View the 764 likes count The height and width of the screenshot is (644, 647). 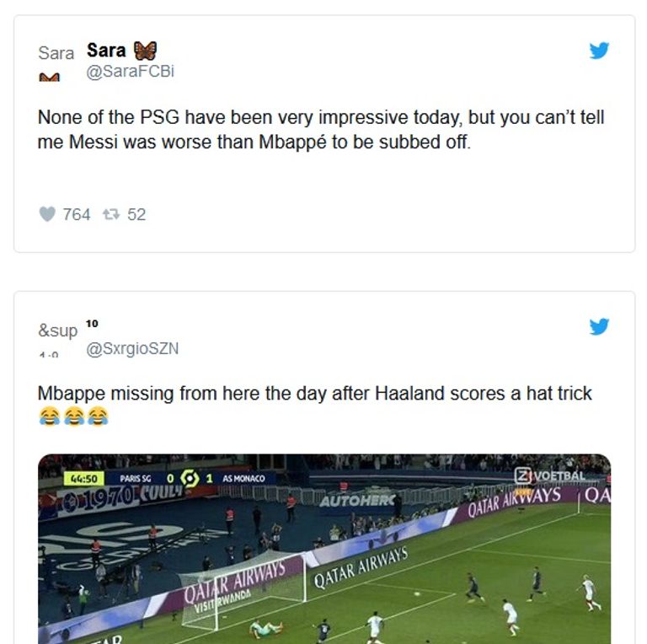point(77,215)
